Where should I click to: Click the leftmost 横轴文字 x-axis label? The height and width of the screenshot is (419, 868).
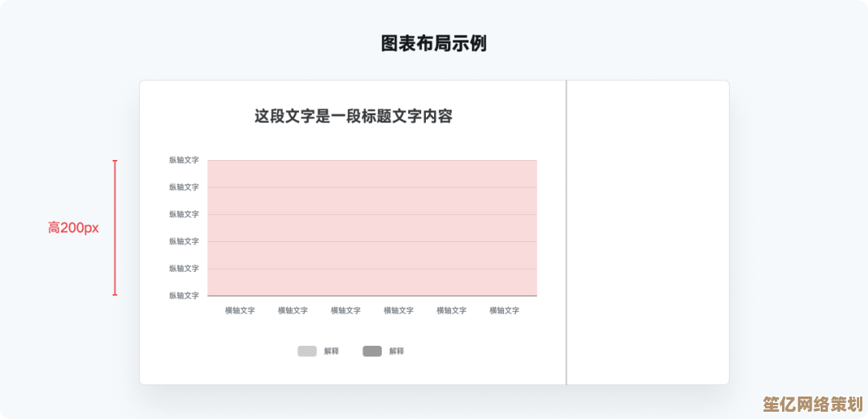240,310
